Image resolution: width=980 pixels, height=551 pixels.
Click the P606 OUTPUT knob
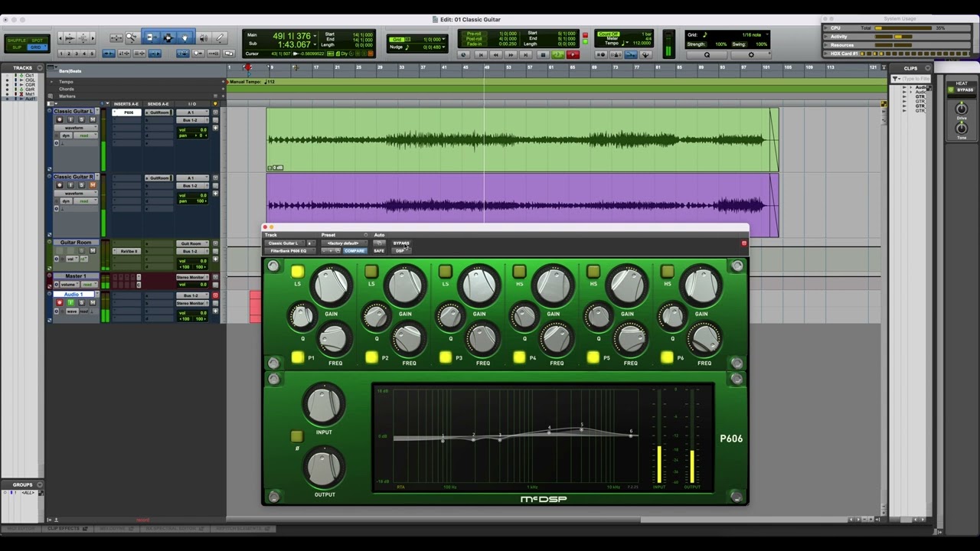[324, 468]
